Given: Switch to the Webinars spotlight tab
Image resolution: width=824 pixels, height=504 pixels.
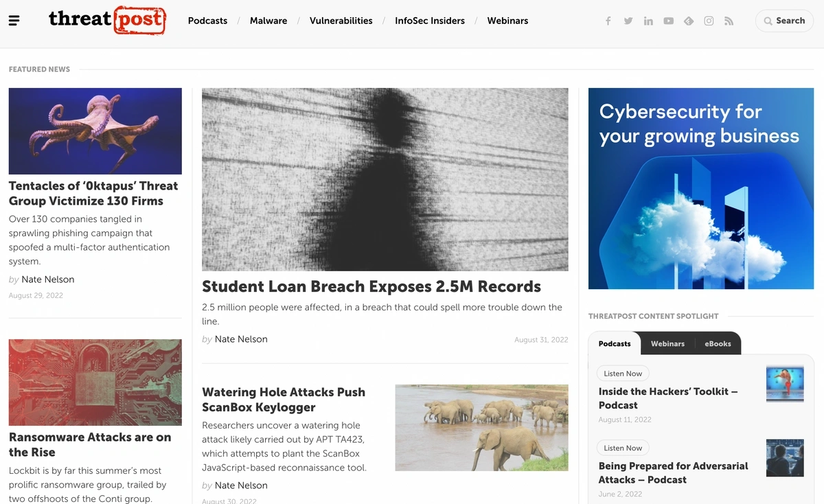Looking at the screenshot, I should point(667,343).
